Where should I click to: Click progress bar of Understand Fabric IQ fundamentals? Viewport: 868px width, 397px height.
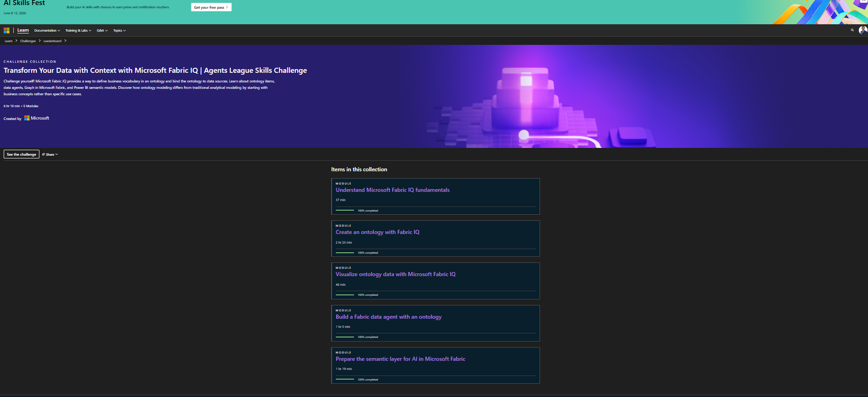345,210
